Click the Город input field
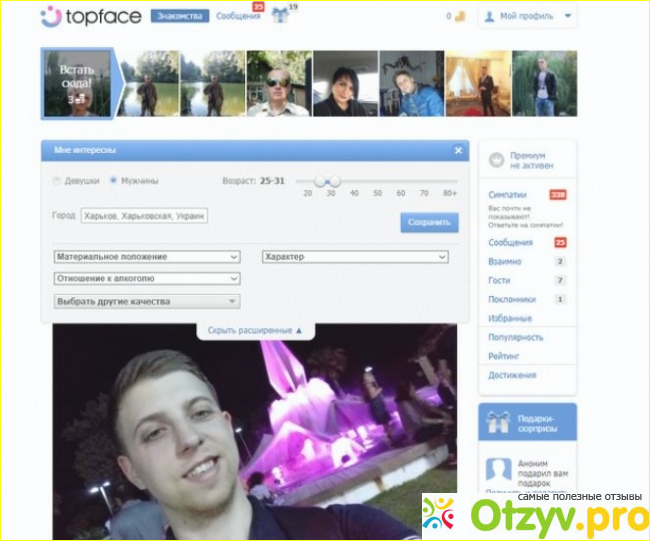 pyautogui.click(x=144, y=215)
